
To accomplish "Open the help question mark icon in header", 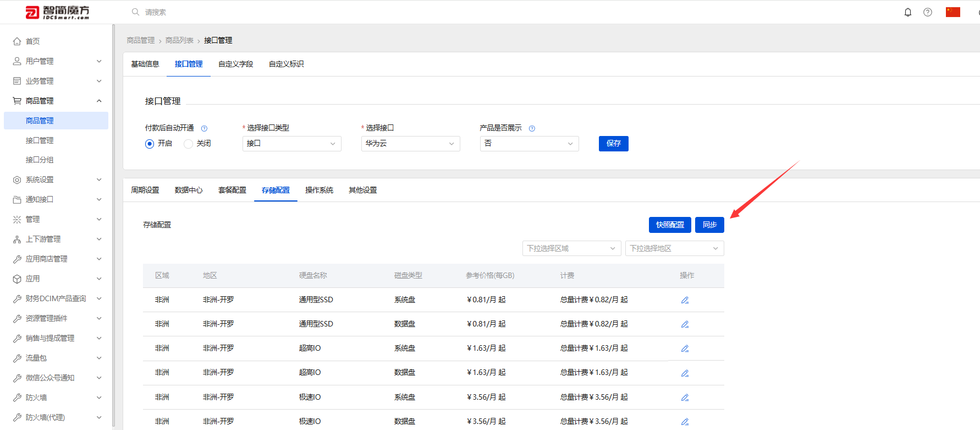I will 928,12.
